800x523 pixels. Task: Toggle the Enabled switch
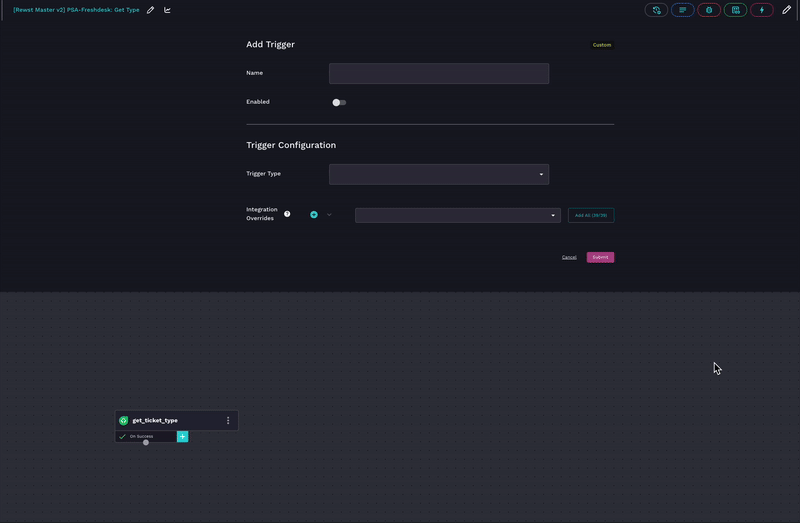point(339,103)
